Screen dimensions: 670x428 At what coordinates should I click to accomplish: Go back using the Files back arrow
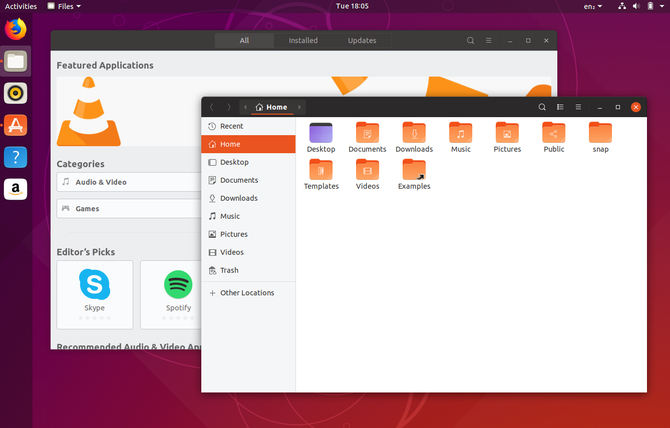(212, 107)
